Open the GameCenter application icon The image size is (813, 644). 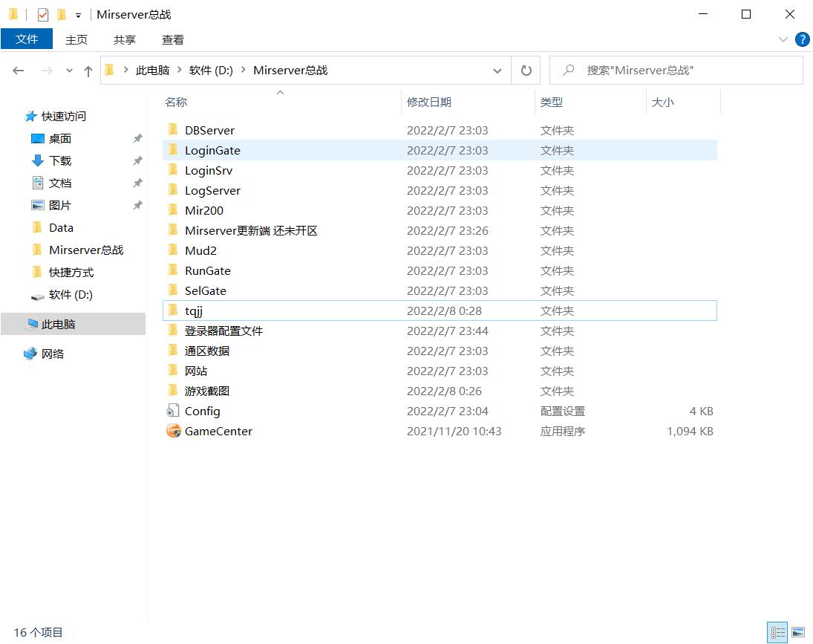(x=174, y=431)
